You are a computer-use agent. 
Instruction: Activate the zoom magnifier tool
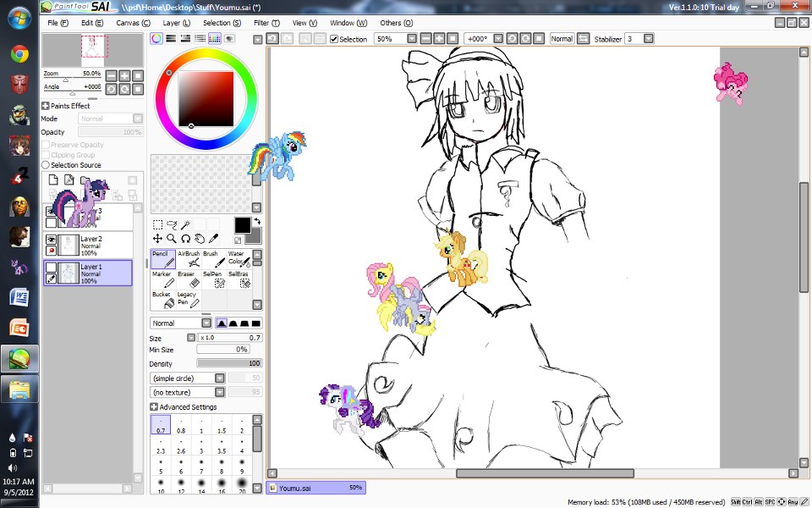(172, 239)
